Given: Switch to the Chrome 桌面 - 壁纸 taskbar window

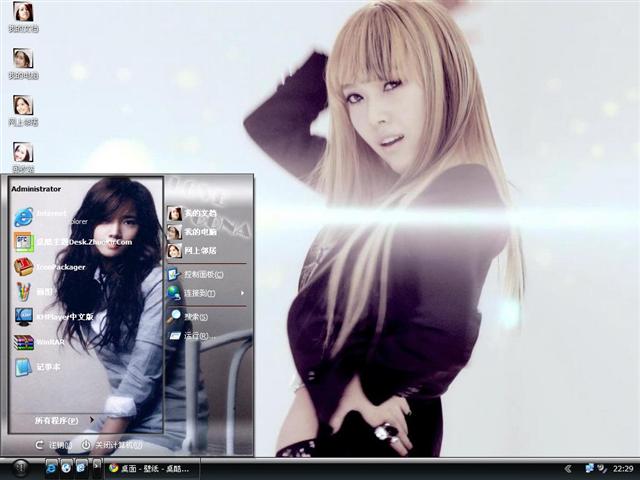Looking at the screenshot, I should pyautogui.click(x=152, y=469).
